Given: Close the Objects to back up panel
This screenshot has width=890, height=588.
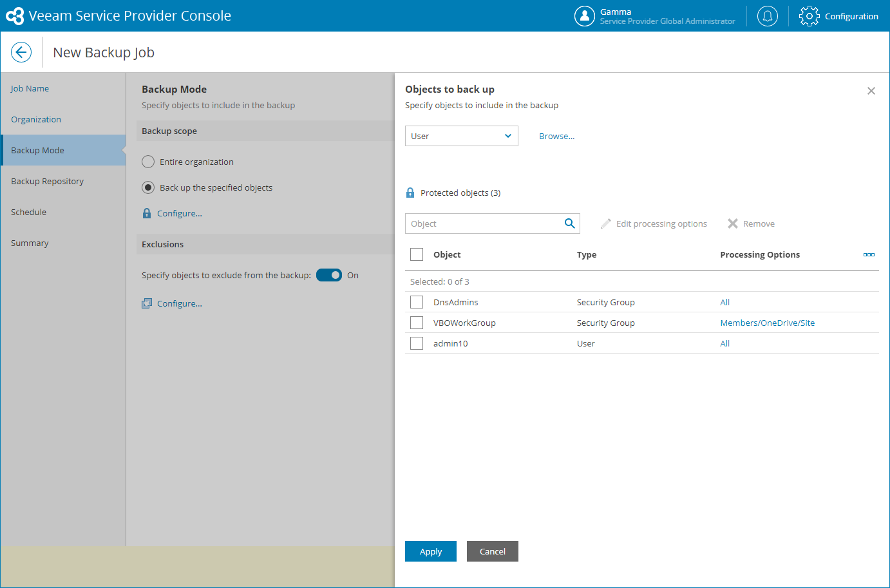Looking at the screenshot, I should tap(871, 91).
